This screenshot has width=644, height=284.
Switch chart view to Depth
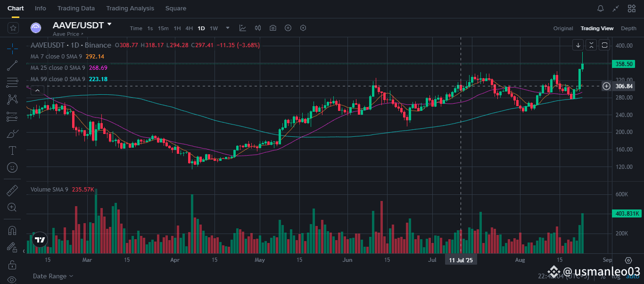(x=628, y=28)
